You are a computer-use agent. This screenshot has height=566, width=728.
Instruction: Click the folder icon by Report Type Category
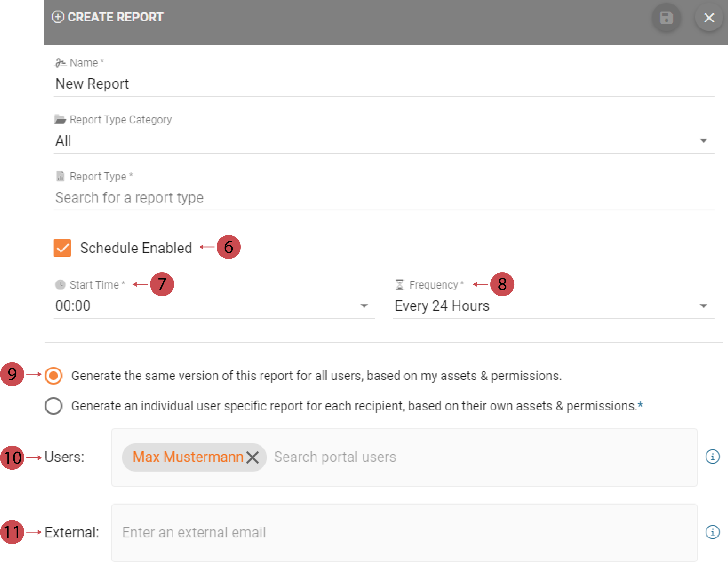[60, 119]
